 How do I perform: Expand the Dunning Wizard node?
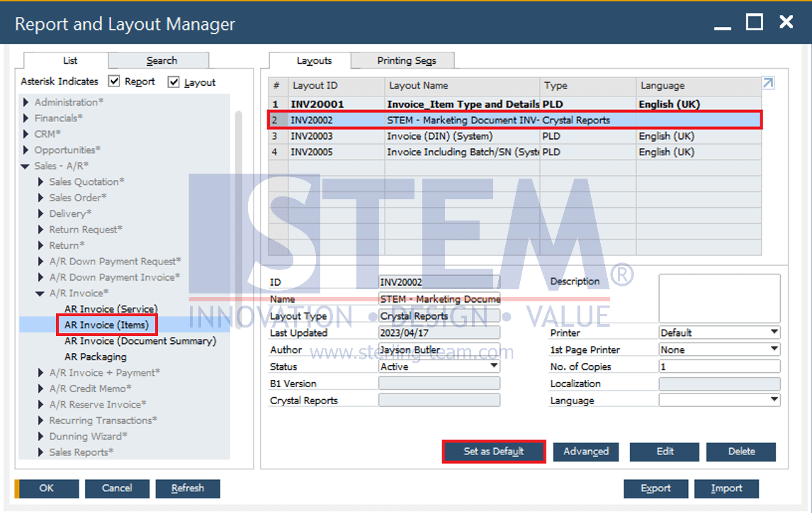(41, 437)
